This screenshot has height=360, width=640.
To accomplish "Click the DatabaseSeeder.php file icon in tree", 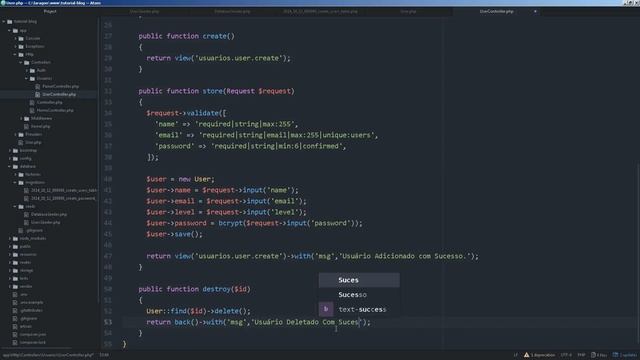I will tap(26, 214).
